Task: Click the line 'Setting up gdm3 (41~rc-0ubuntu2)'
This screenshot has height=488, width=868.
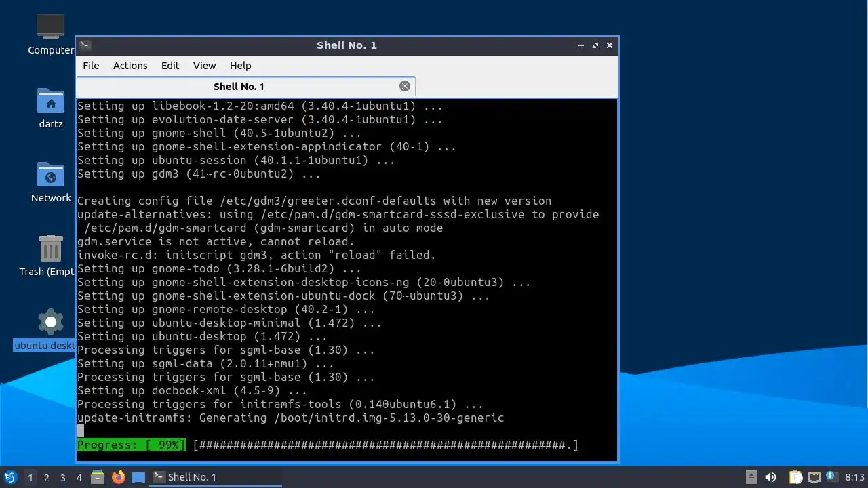Action: click(199, 174)
